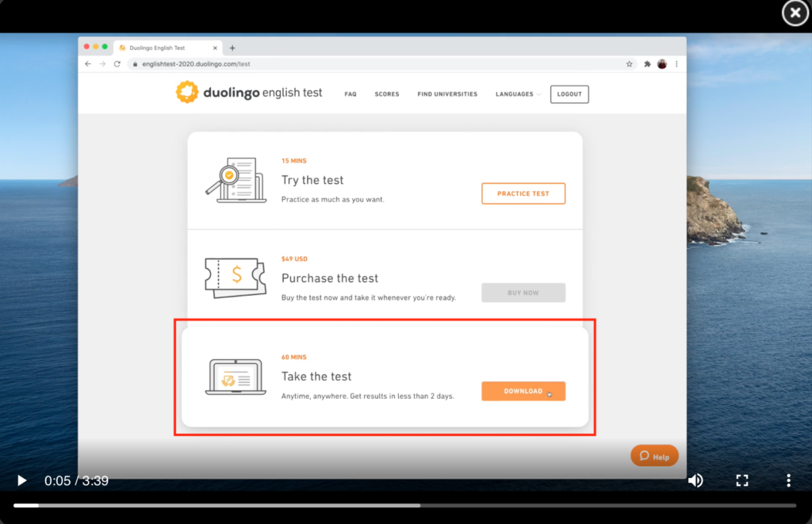Image resolution: width=812 pixels, height=524 pixels.
Task: Open the Chrome profile avatar
Action: 662,63
